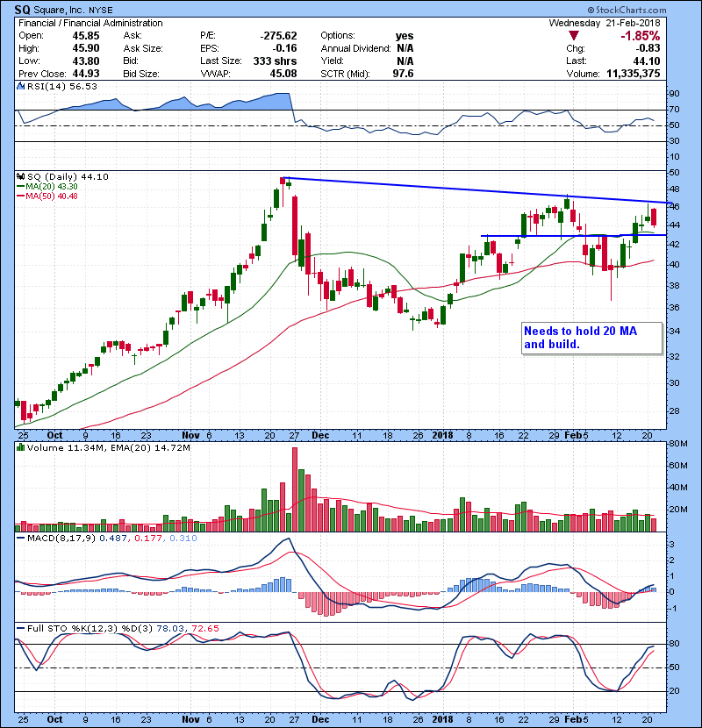Click the Dec label on the date axis

coord(320,434)
